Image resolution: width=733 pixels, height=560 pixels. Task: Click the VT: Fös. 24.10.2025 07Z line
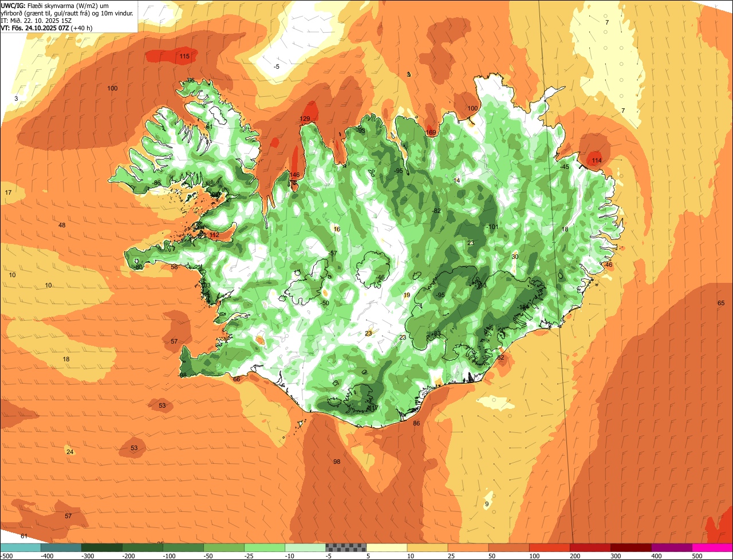point(46,27)
